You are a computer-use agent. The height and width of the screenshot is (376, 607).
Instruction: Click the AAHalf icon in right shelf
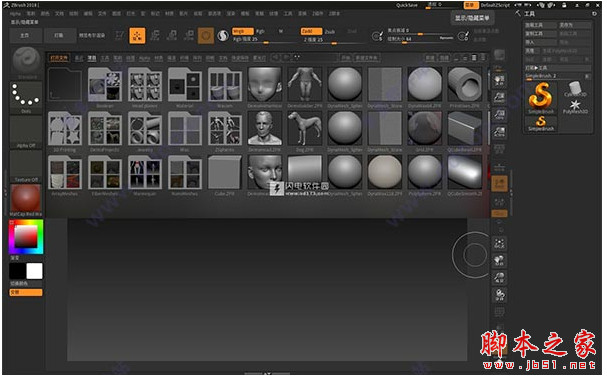pos(499,131)
